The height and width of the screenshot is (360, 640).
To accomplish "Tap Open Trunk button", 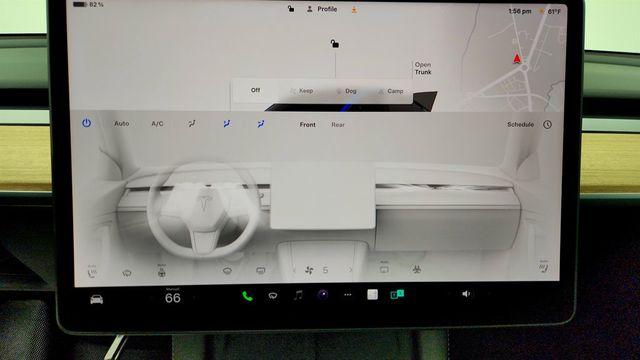I will pyautogui.click(x=423, y=68).
